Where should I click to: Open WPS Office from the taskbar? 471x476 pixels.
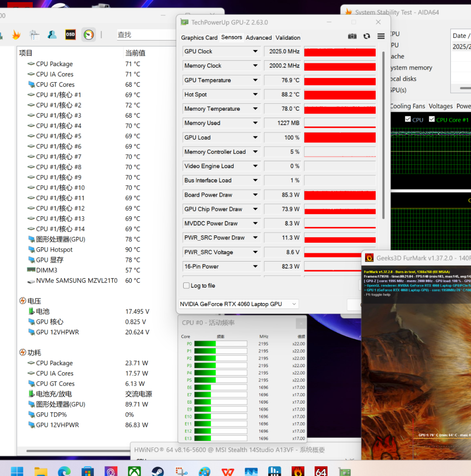(228, 472)
